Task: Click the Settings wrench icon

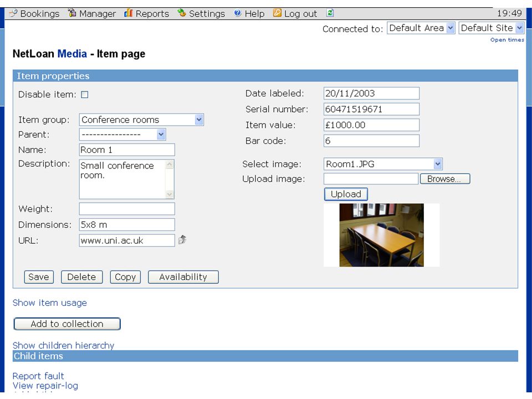Action: 182,13
